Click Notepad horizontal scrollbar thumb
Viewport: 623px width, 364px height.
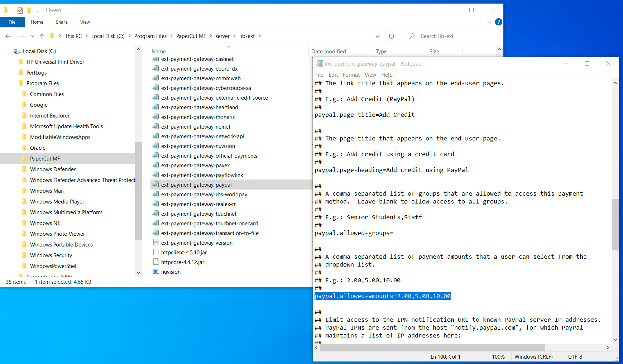click(x=432, y=347)
